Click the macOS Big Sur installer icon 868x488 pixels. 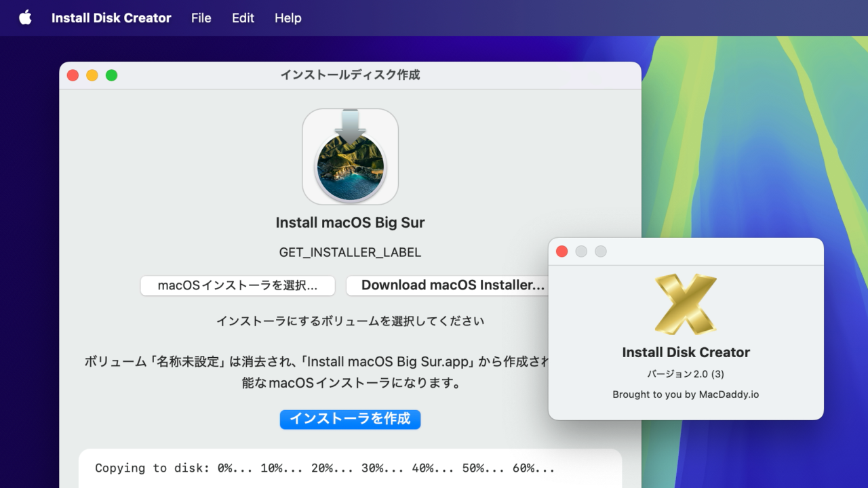tap(350, 157)
